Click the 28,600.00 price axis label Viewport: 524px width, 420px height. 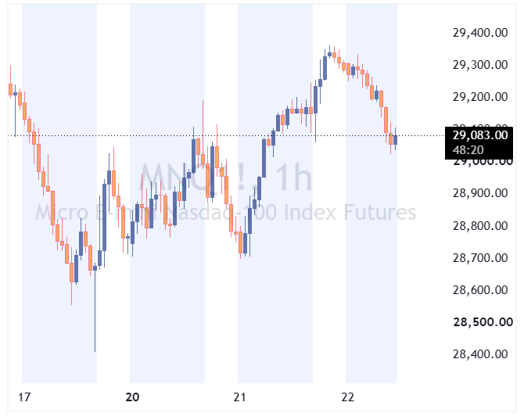click(480, 290)
